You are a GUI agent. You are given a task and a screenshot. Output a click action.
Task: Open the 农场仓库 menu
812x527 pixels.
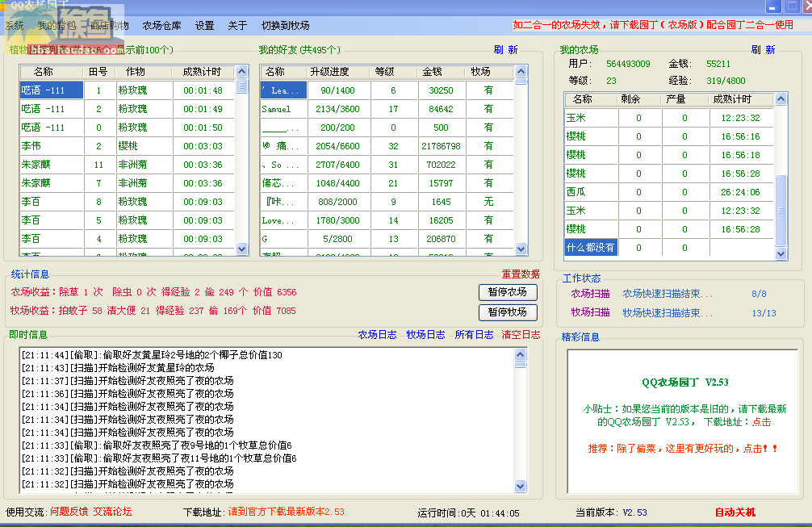(161, 25)
